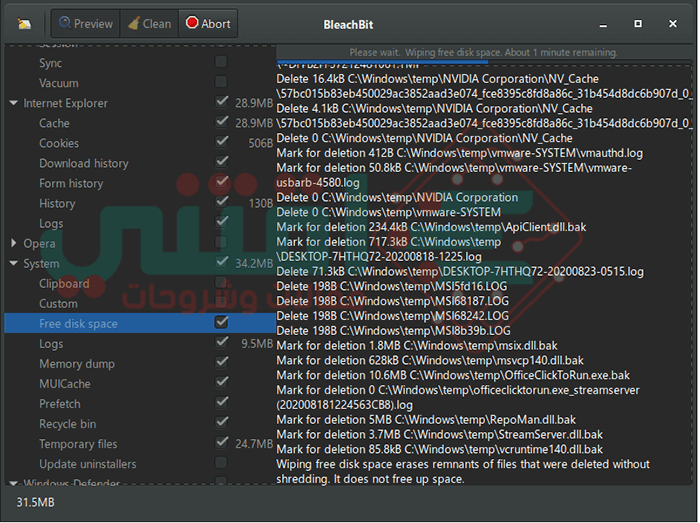Viewport: 700px width, 523px height.
Task: Collapse the Internet Explorer group
Action: point(14,103)
